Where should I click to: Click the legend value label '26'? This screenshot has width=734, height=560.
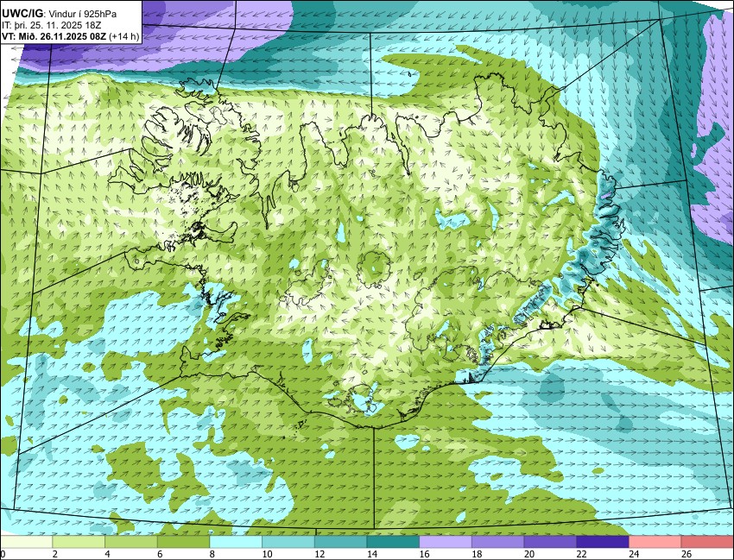pos(687,554)
